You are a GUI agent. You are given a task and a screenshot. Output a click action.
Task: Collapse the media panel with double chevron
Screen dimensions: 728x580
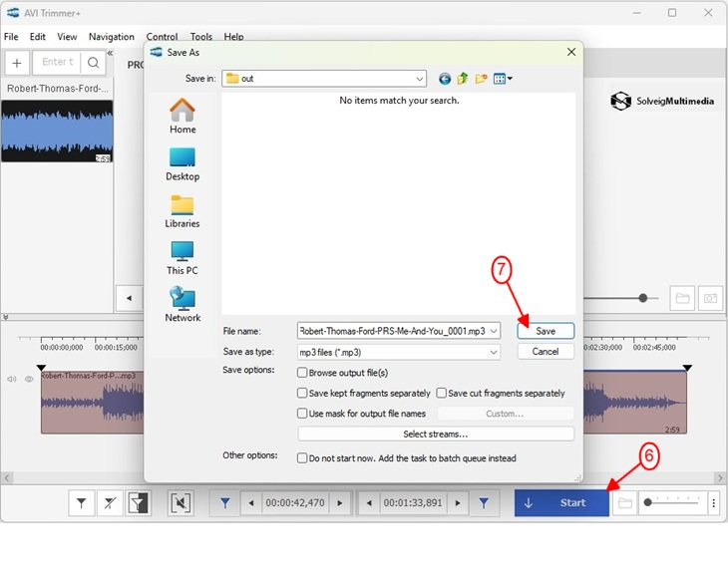[x=110, y=53]
